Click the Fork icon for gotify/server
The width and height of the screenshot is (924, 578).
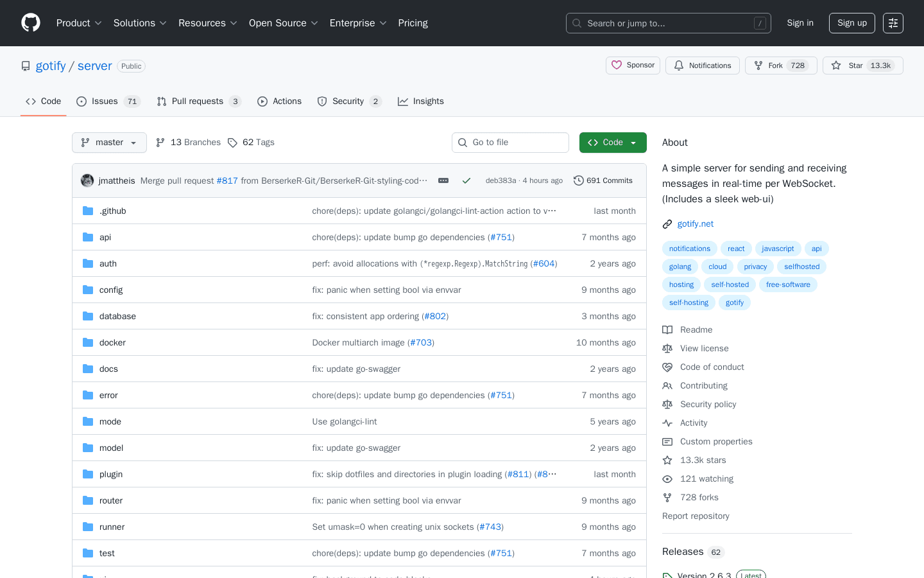pos(759,65)
